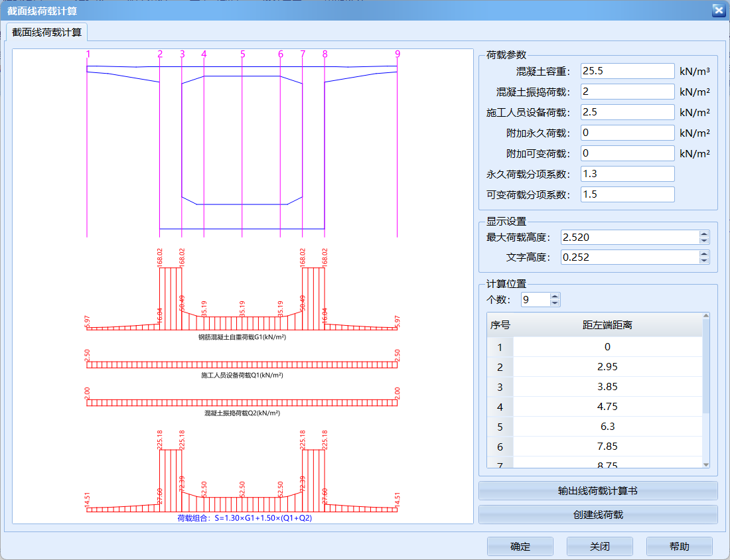Increase the 个数 count spinner
730x560 pixels.
click(x=555, y=297)
